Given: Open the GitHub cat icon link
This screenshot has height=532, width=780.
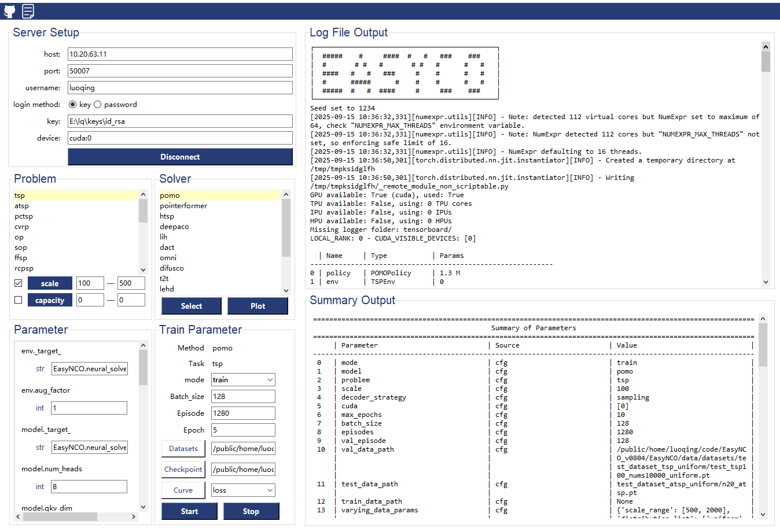Looking at the screenshot, I should tap(10, 11).
